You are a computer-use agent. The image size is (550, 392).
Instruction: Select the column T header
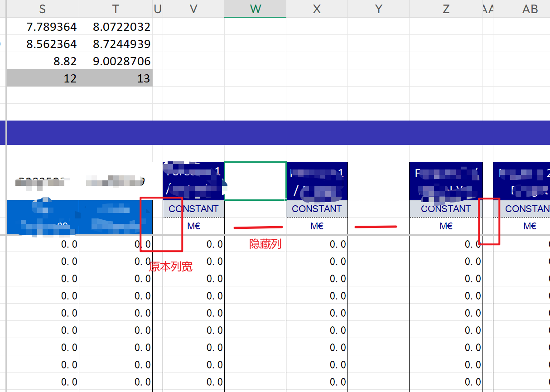[x=116, y=9]
